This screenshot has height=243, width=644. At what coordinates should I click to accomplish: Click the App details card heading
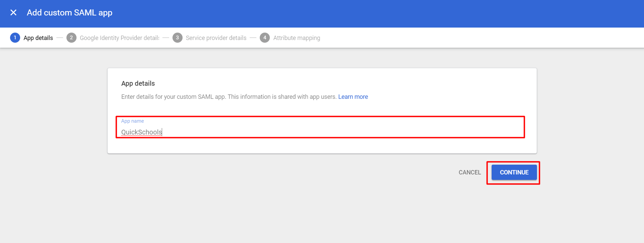(138, 83)
